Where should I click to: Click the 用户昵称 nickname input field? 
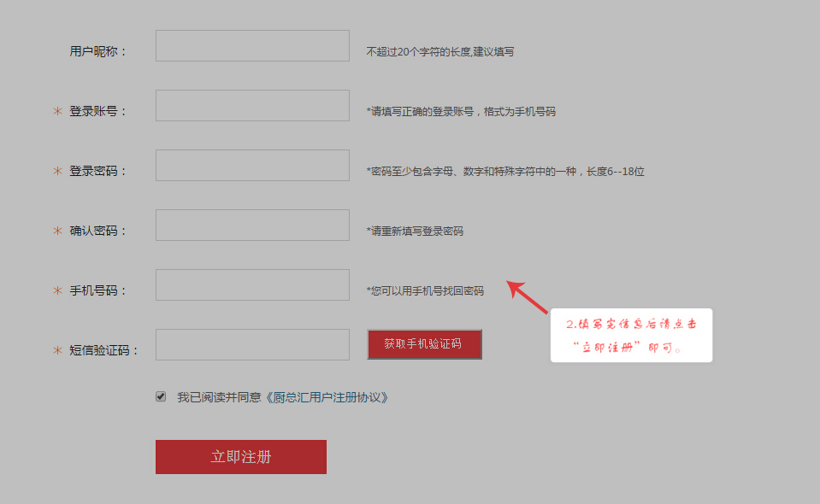click(x=252, y=46)
